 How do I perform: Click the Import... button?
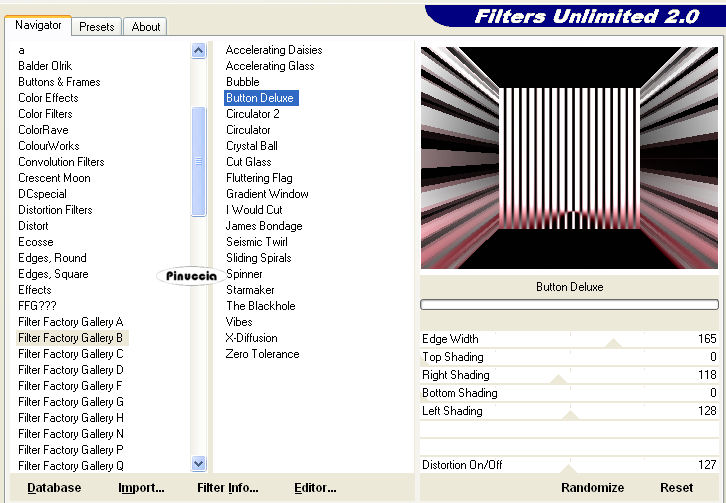click(x=141, y=488)
